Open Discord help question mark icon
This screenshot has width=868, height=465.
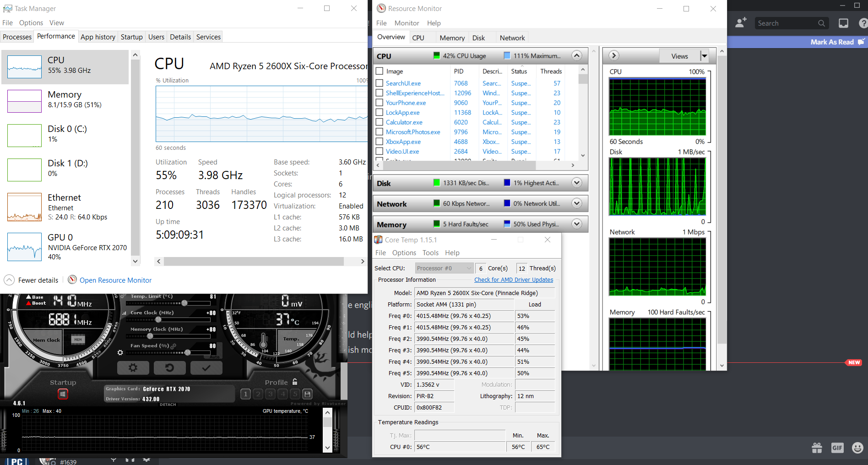pos(863,23)
